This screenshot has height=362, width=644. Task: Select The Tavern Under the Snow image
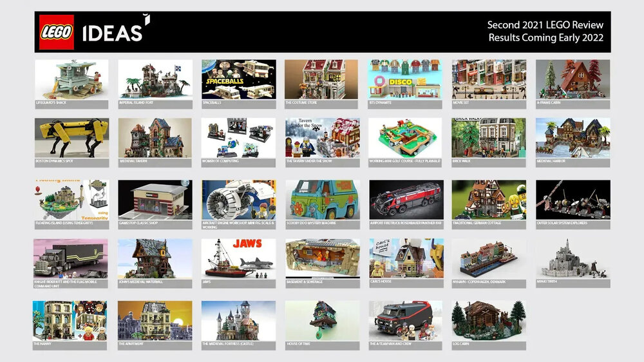(x=323, y=138)
